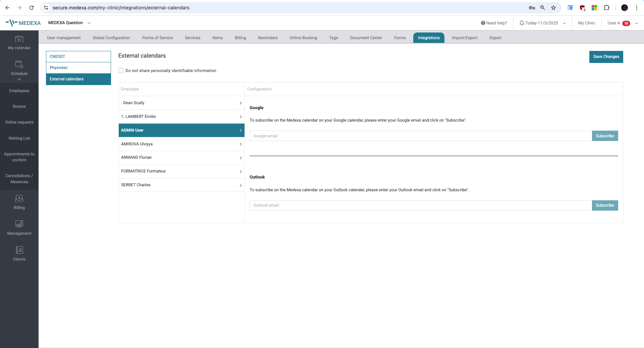644x348 pixels.
Task: Click the notification bell icon
Action: click(x=522, y=23)
